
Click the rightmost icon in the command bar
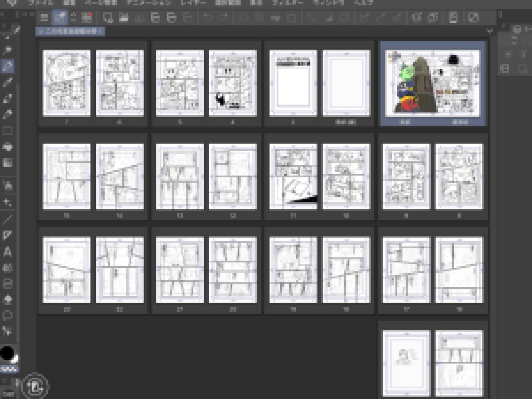[473, 18]
